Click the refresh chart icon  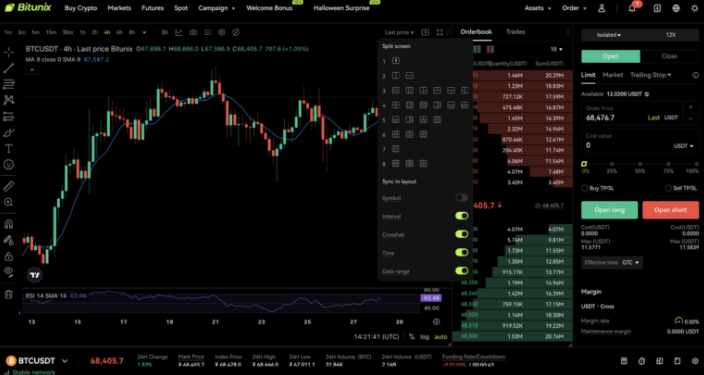[x=236, y=32]
